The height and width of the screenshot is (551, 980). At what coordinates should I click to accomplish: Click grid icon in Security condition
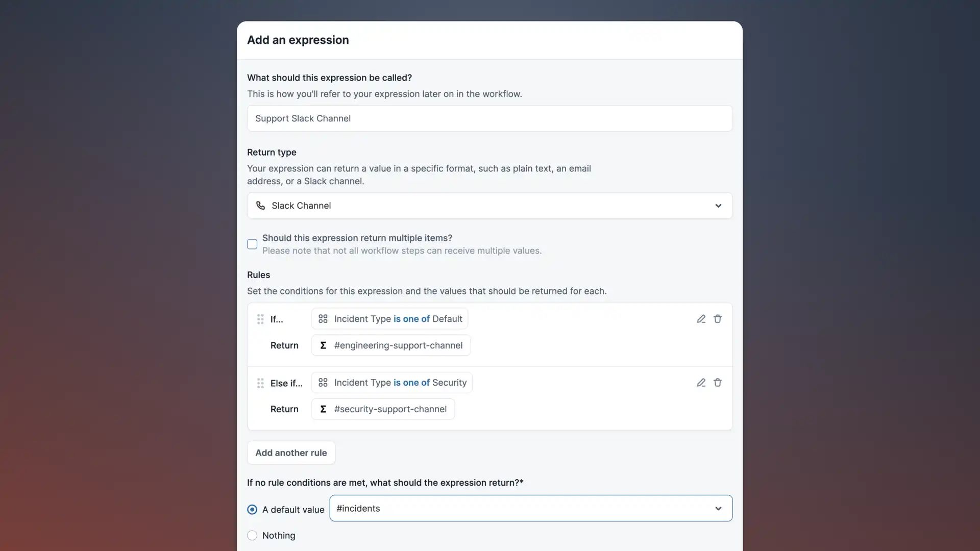323,383
